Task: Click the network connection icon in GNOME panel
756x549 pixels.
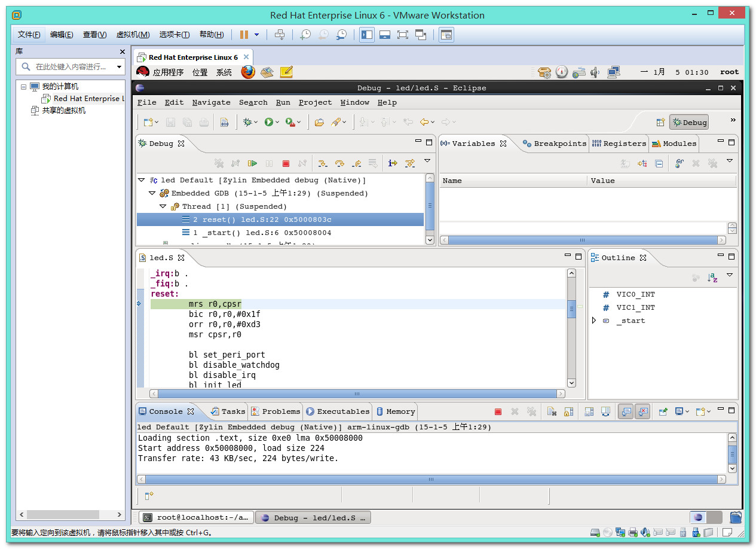Action: [613, 72]
